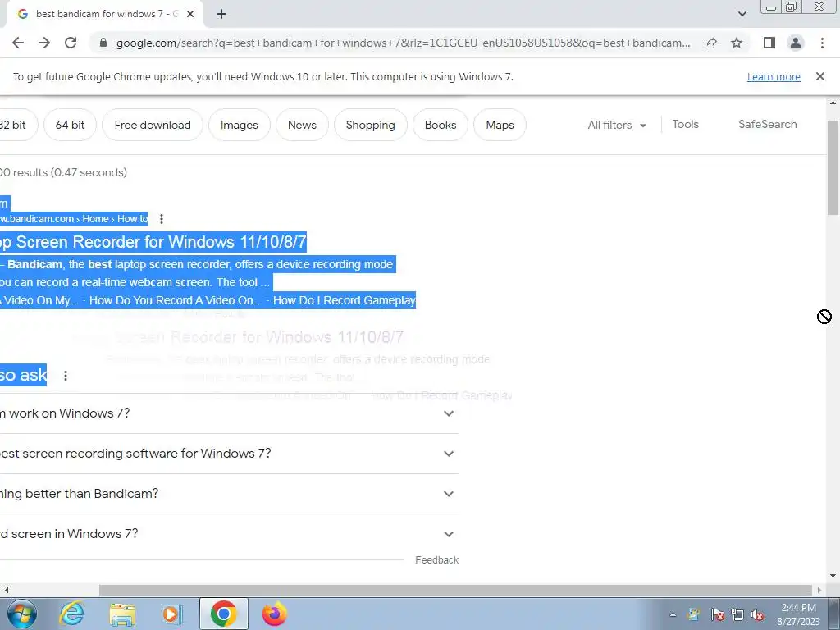Launch Firefox from the taskbar
840x630 pixels.
[274, 614]
